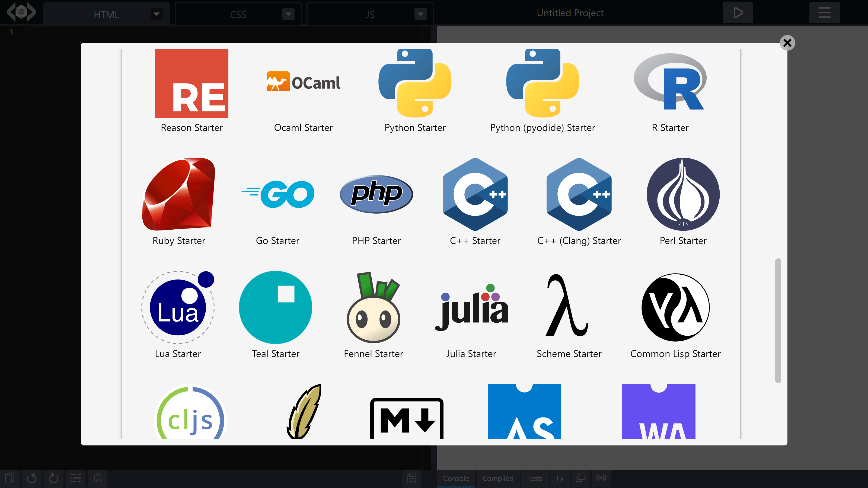Click the Python (pyodide) Starter label
The width and height of the screenshot is (868, 488).
coord(542,128)
